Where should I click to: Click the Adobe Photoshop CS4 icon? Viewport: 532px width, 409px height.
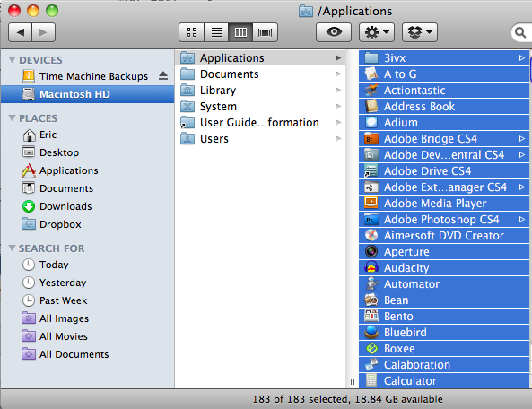click(x=371, y=220)
